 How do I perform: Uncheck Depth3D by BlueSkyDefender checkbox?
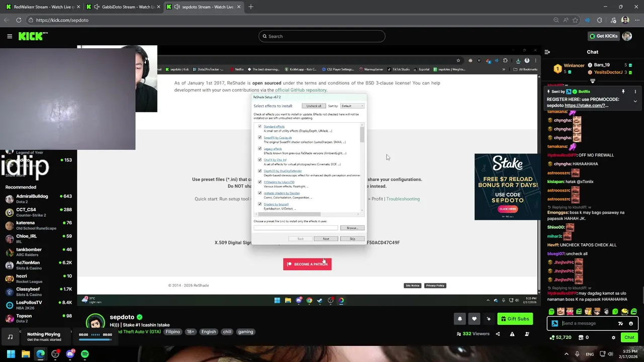point(260,170)
